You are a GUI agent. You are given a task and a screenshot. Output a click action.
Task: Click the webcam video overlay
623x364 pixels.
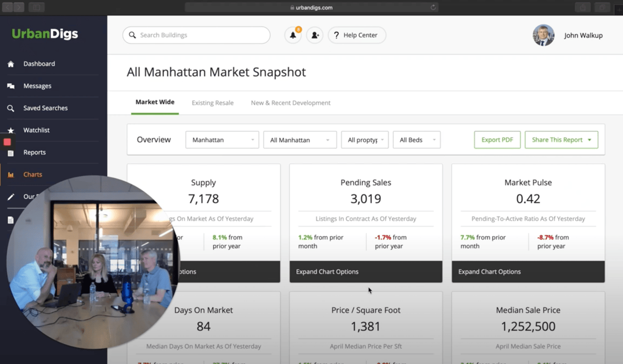click(x=93, y=262)
